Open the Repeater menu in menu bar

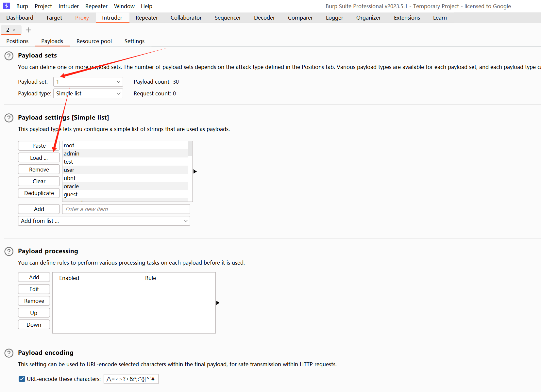96,6
